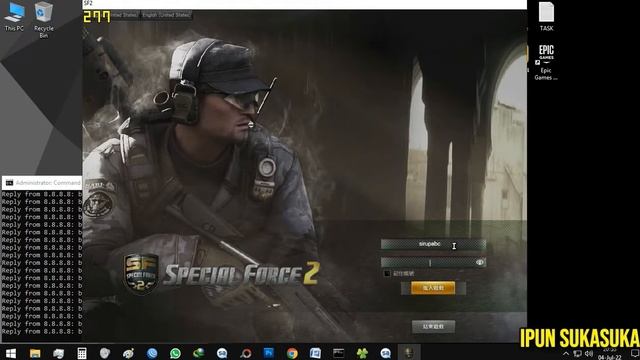
Task: Open Photoshop from taskbar
Action: click(x=269, y=353)
